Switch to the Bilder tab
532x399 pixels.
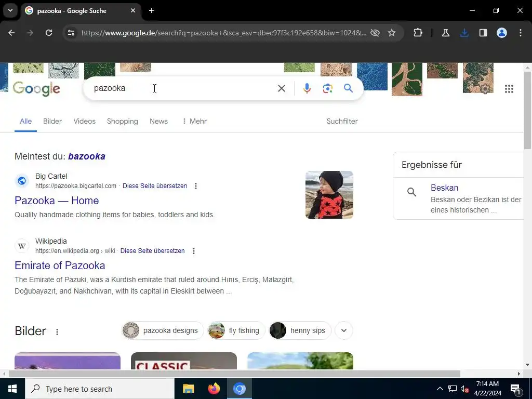(x=52, y=121)
